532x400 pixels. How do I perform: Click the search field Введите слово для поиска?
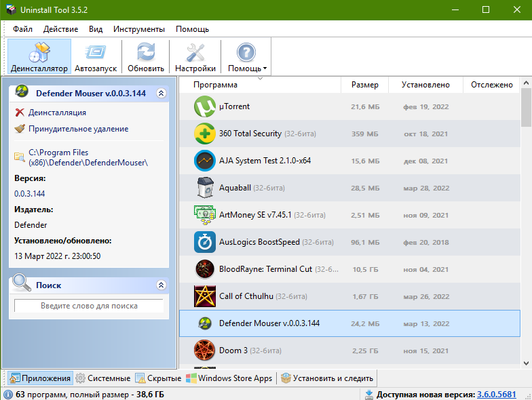[89, 306]
